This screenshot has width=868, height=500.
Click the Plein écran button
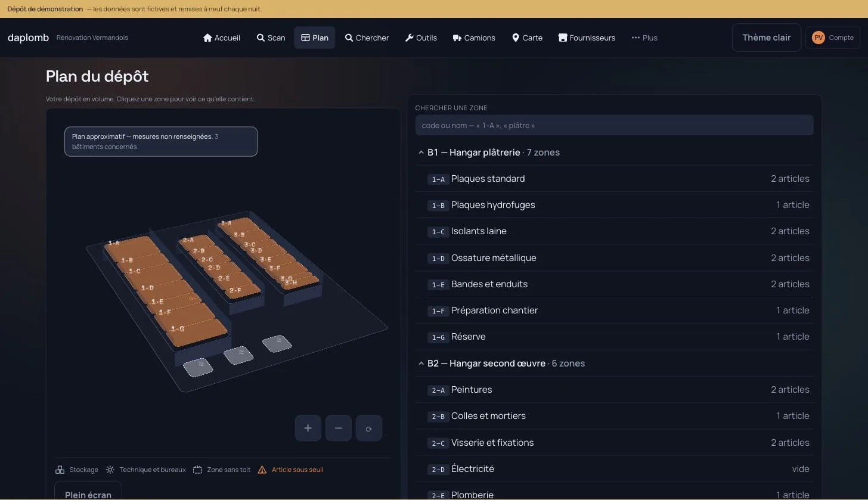88,493
